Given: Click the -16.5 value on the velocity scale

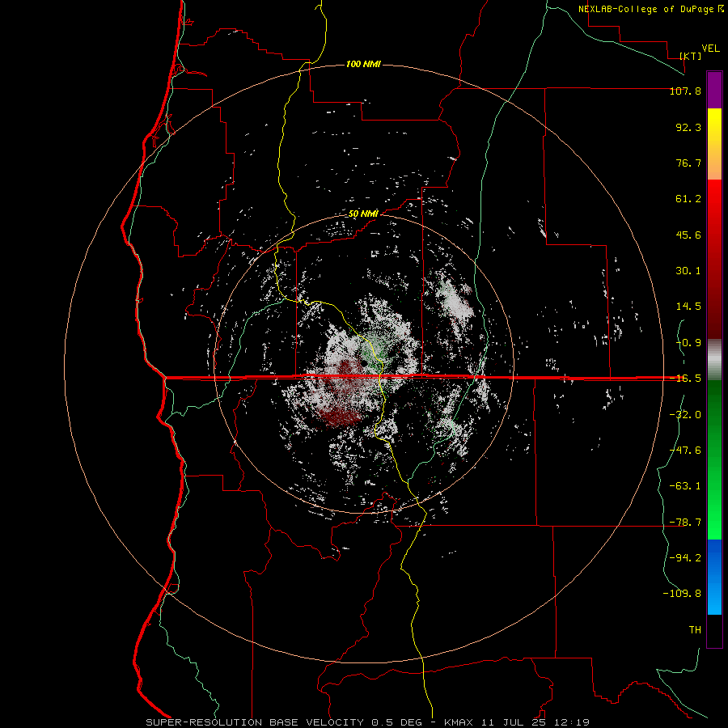Looking at the screenshot, I should (685, 379).
